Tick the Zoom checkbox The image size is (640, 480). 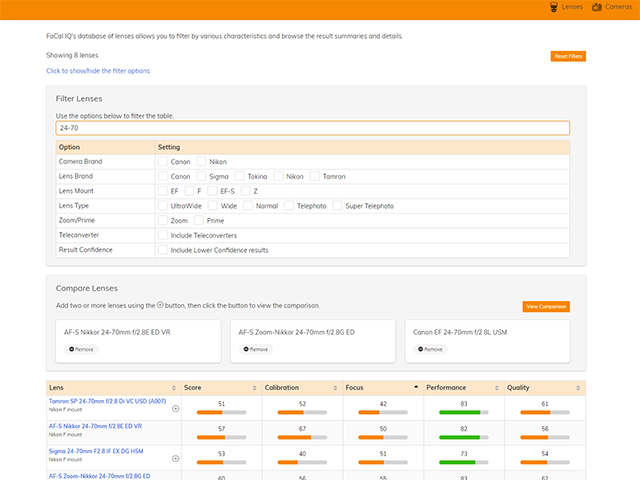point(163,220)
